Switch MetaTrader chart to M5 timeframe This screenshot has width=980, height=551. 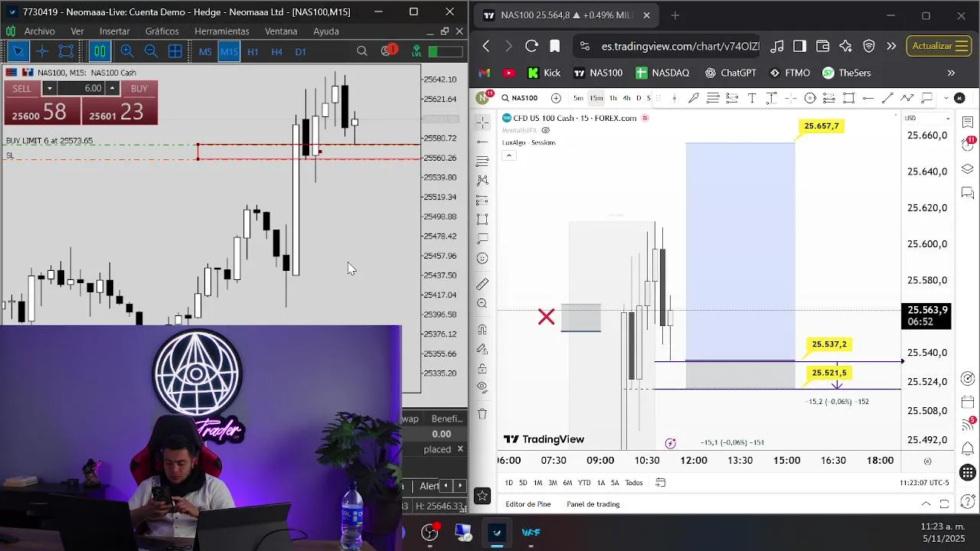(x=205, y=52)
